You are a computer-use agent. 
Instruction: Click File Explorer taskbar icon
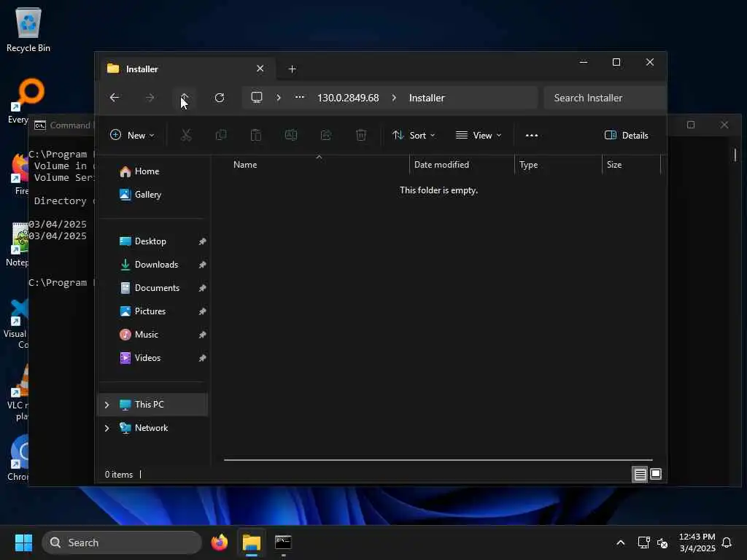pyautogui.click(x=252, y=542)
